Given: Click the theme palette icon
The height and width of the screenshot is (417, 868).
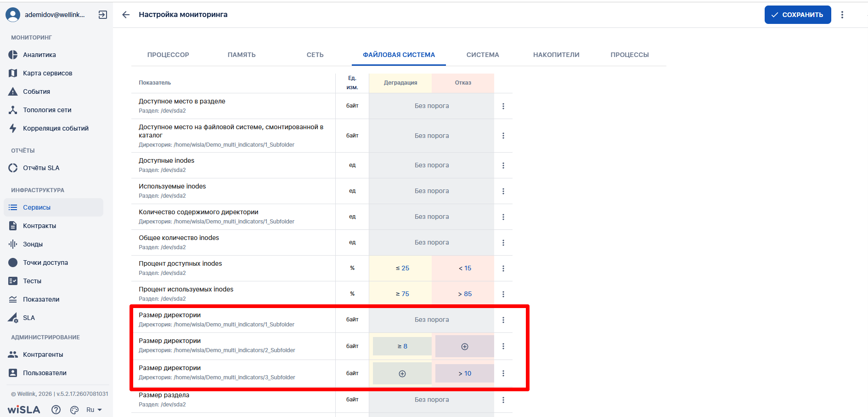Looking at the screenshot, I should pyautogui.click(x=74, y=410).
